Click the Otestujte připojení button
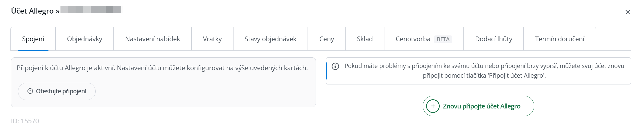 click(57, 91)
